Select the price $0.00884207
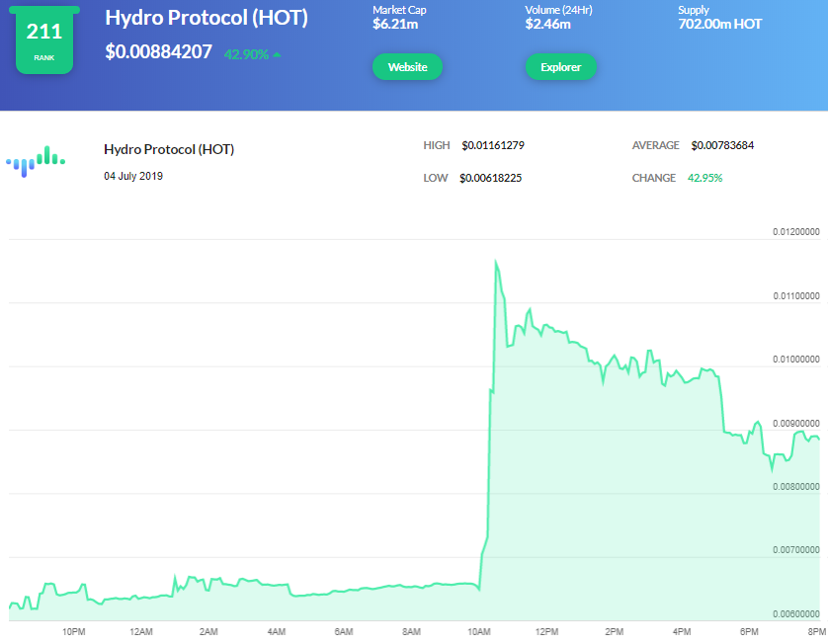This screenshot has width=828, height=644. coord(158,51)
